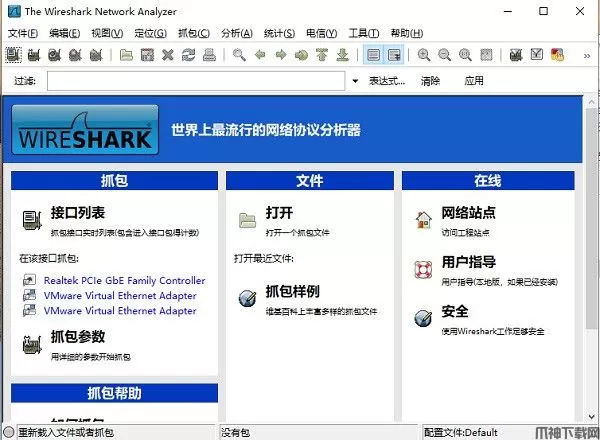600x440 pixels.
Task: Open 用户指导 user guide link
Action: [469, 265]
